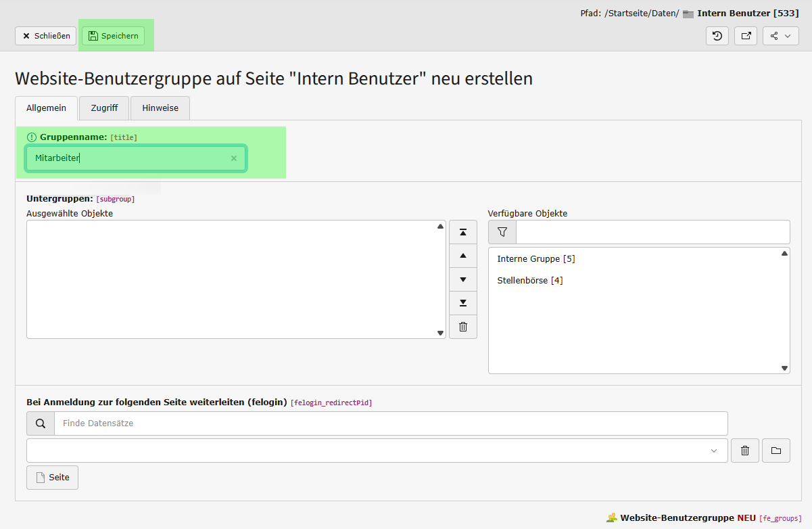Move selected subgroup to top
The width and height of the screenshot is (812, 529).
pos(463,232)
